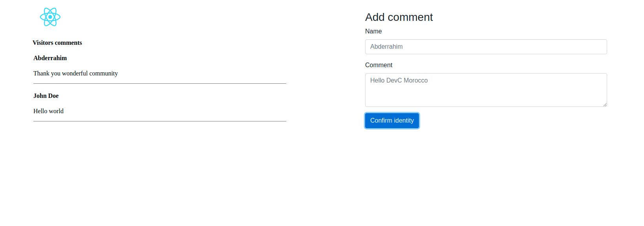Click the Hello DevC Morocco placeholder text
644x226 pixels.
pos(399,81)
